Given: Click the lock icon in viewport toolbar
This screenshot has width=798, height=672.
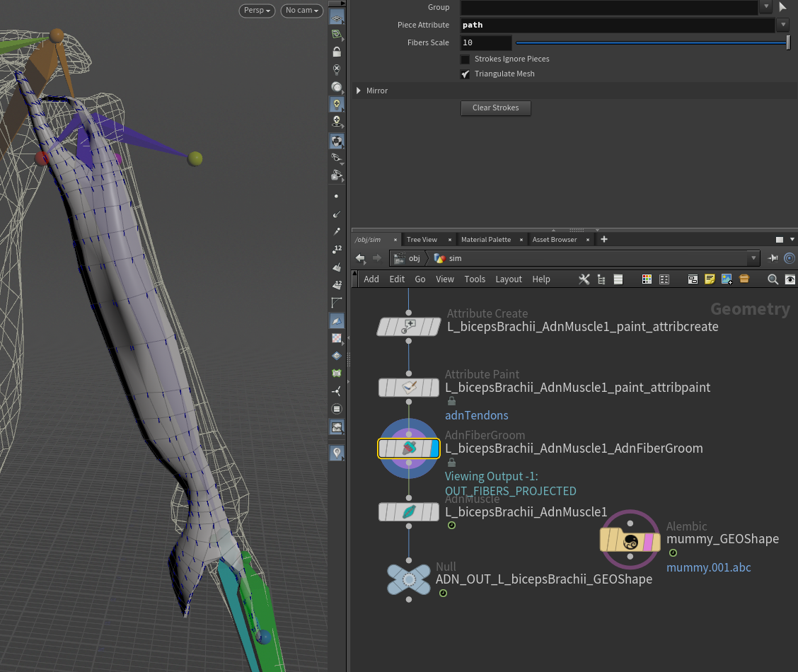Looking at the screenshot, I should (x=337, y=52).
